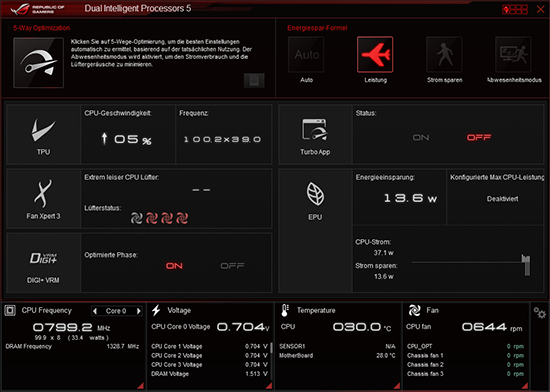Click the Chassis fan 3 row
The height and width of the screenshot is (392, 550).
[x=465, y=374]
